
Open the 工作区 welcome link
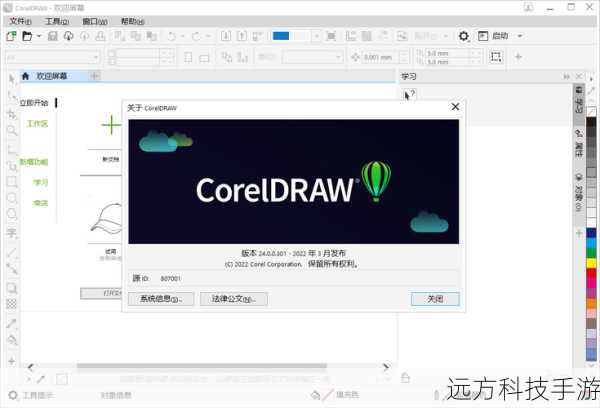click(37, 124)
